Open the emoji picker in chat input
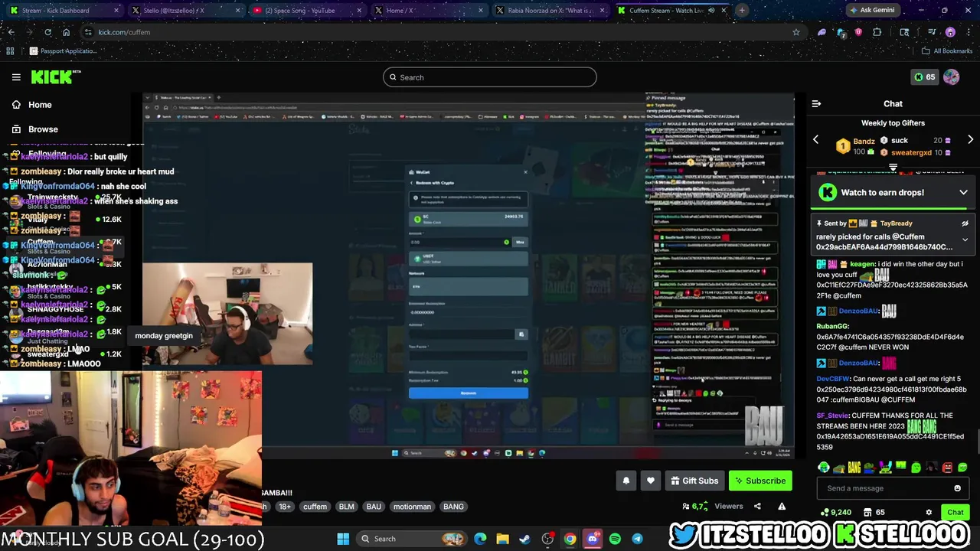 pos(957,488)
